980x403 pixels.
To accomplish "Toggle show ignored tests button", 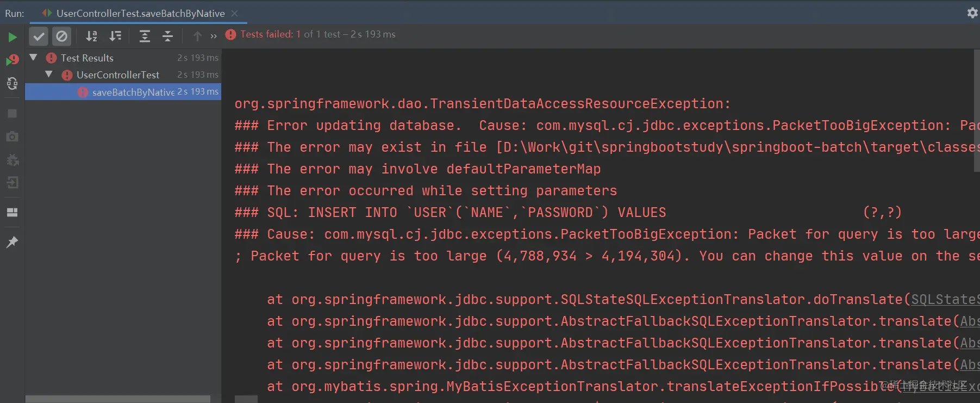I will coord(62,36).
